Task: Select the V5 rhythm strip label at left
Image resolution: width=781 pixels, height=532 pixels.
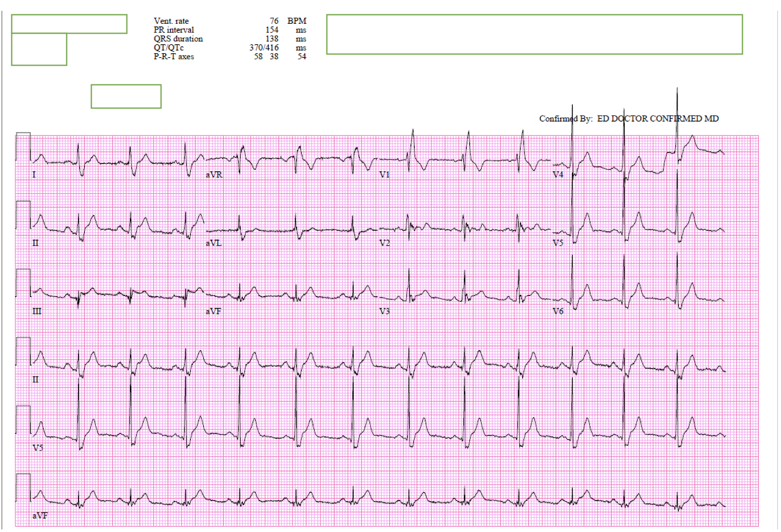Action: point(38,448)
